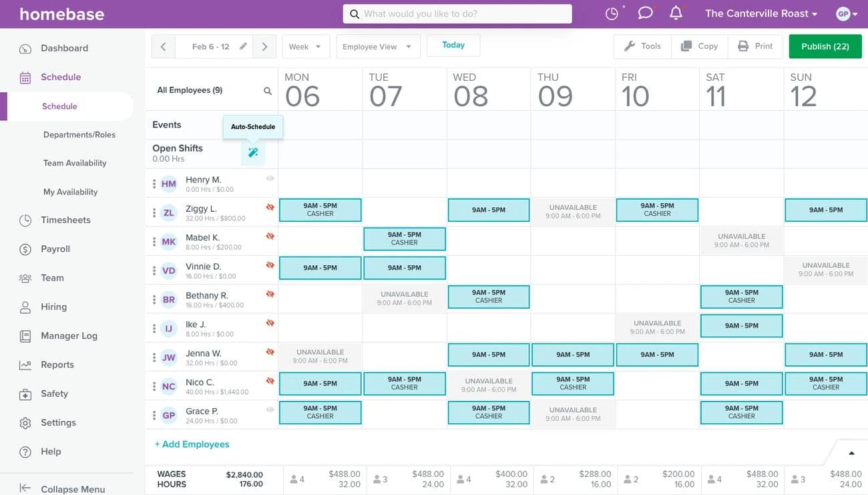Open the notifications bell icon
Image resolution: width=868 pixels, height=495 pixels.
[676, 13]
